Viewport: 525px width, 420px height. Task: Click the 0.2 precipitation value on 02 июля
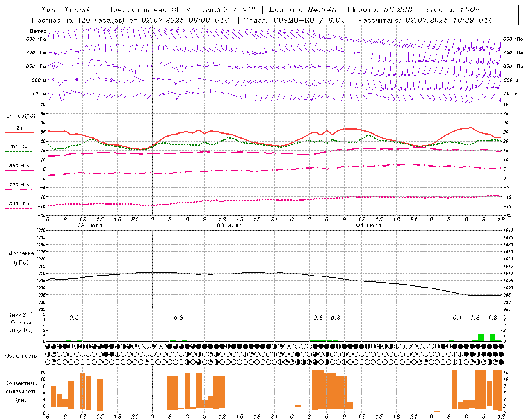click(x=74, y=318)
